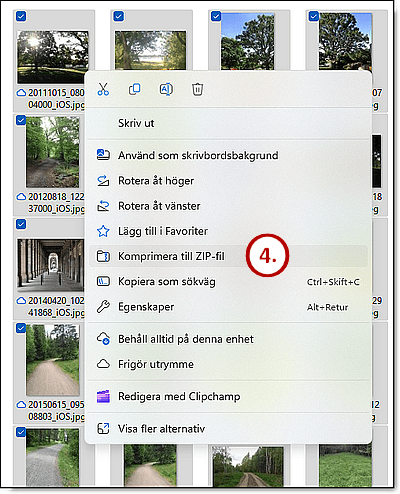Select the 20140420_102 colonnade thumbnail
Screen dimensions: 400x494
pyautogui.click(x=51, y=265)
